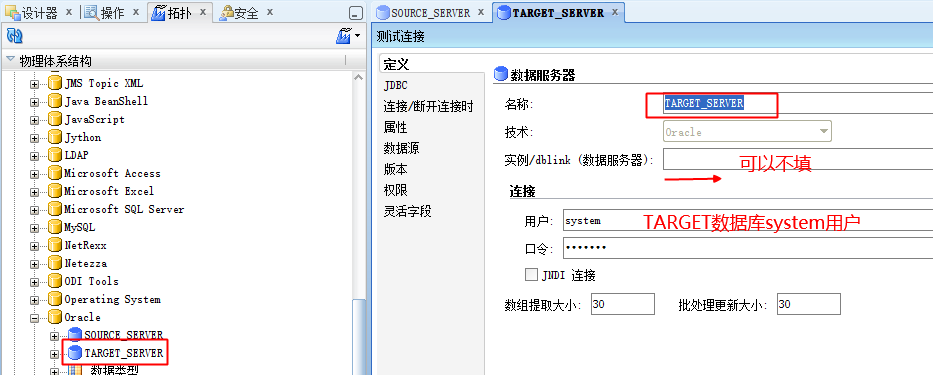Expand the JMS Topic XML node
The image size is (933, 375).
[x=34, y=84]
